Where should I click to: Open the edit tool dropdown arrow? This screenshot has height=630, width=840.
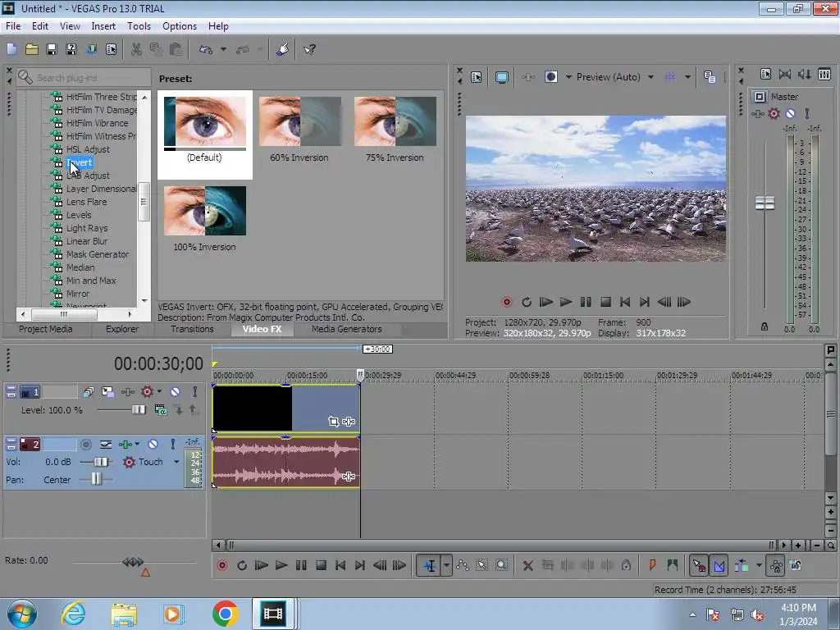(446, 565)
